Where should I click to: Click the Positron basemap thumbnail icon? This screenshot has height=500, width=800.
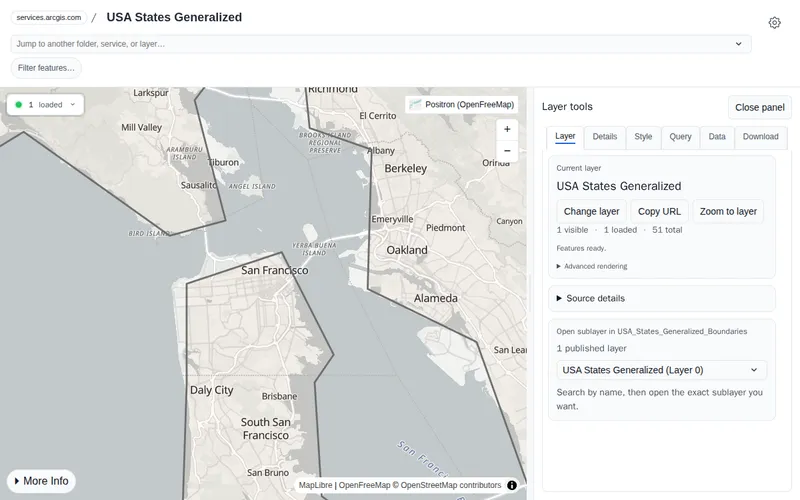415,105
